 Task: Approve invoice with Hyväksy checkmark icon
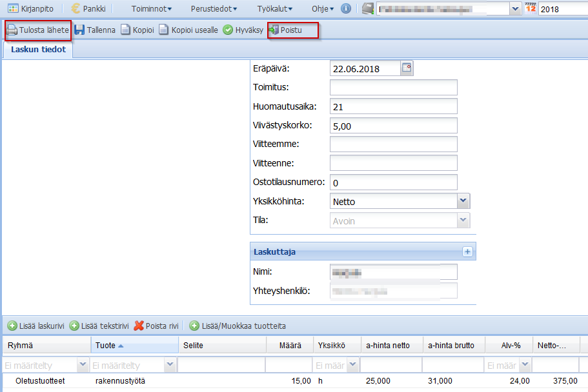pos(228,30)
